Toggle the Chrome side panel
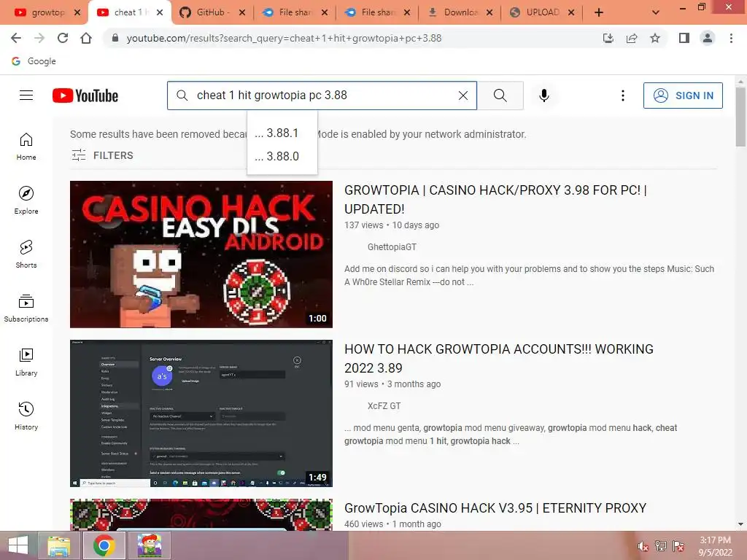Image resolution: width=747 pixels, height=560 pixels. coord(684,38)
